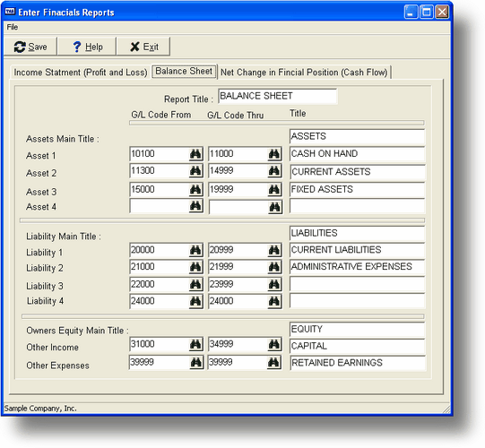This screenshot has height=448, width=485.
Task: Open lookup for Liability 2 Code Thru
Action: tap(274, 267)
